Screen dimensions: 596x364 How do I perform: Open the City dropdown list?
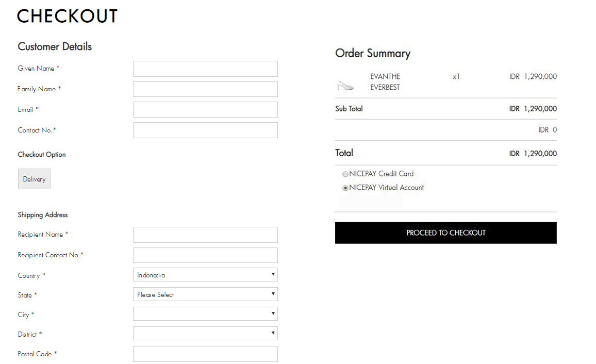[x=205, y=314]
